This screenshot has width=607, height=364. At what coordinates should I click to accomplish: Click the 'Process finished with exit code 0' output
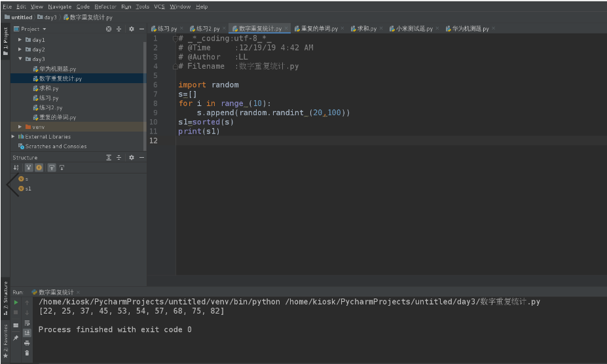click(115, 329)
